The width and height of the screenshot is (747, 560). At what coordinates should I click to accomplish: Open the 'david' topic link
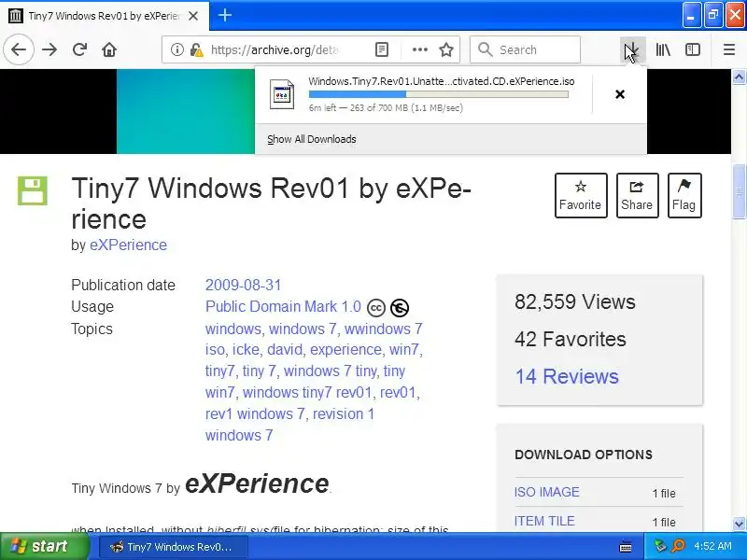285,349
